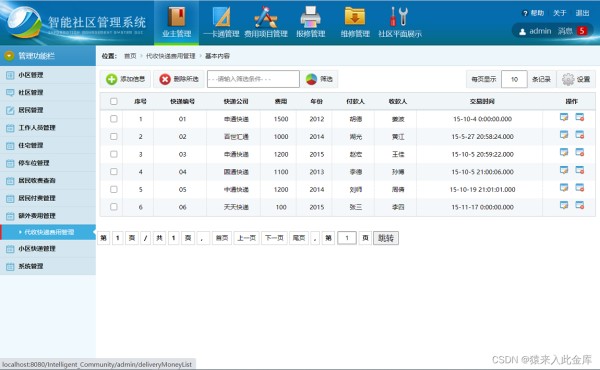This screenshot has height=370, width=600.
Task: Collapse 额外费用管理 in the sidebar
Action: 48,216
